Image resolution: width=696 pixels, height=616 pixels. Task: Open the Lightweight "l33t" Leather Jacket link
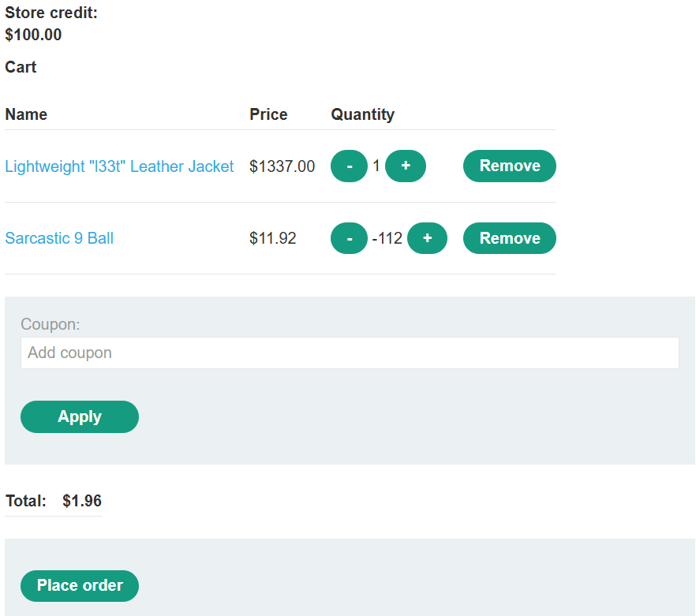click(x=119, y=166)
